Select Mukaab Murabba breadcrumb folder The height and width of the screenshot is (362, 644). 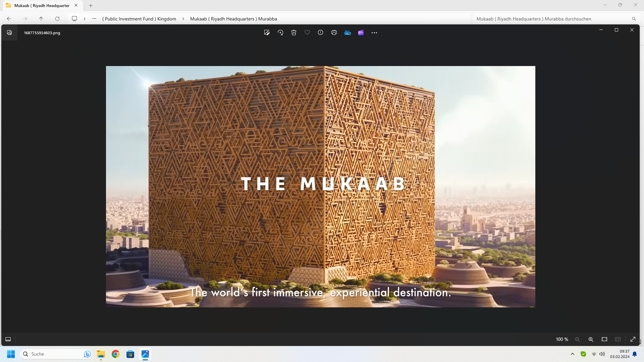[233, 19]
